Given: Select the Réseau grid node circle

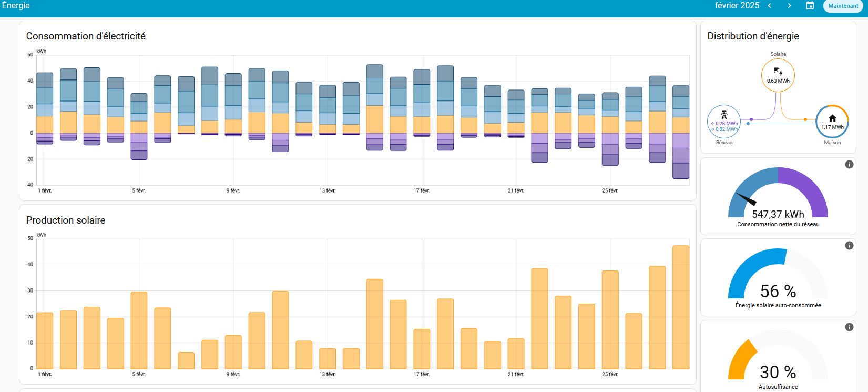Looking at the screenshot, I should tap(724, 122).
